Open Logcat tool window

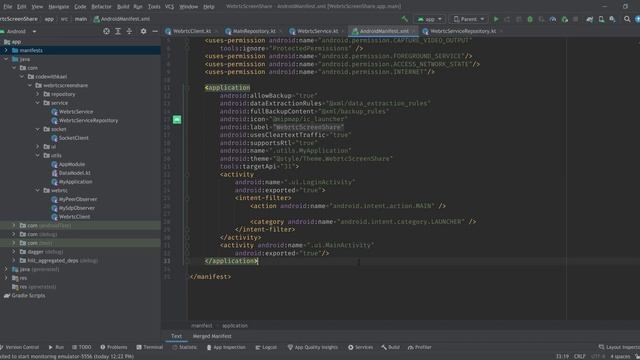point(266,347)
